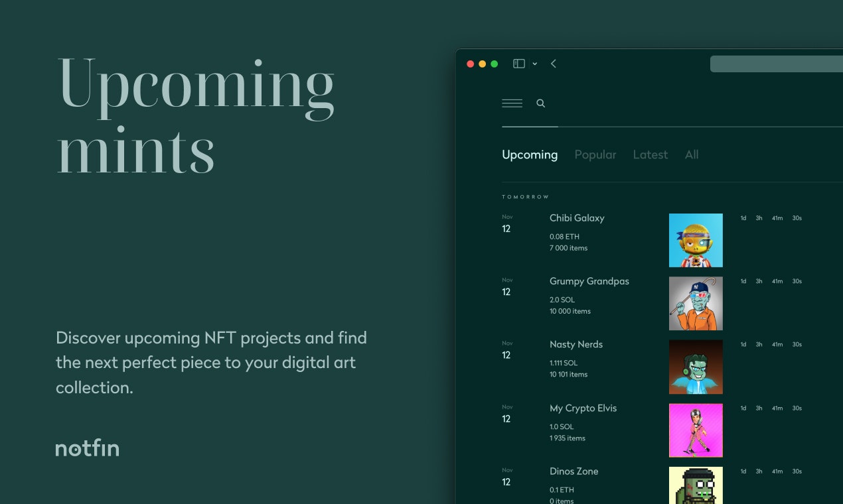The width and height of the screenshot is (843, 504).
Task: Select the My Crypto Elvis listing
Action: pyautogui.click(x=583, y=408)
